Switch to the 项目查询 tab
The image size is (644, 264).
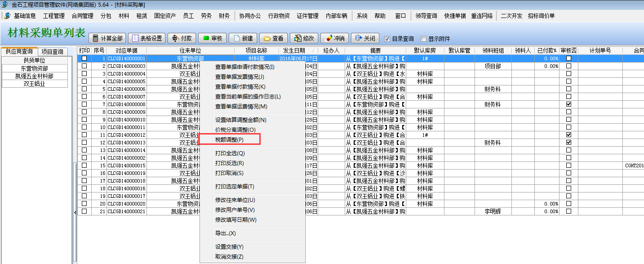pos(53,52)
